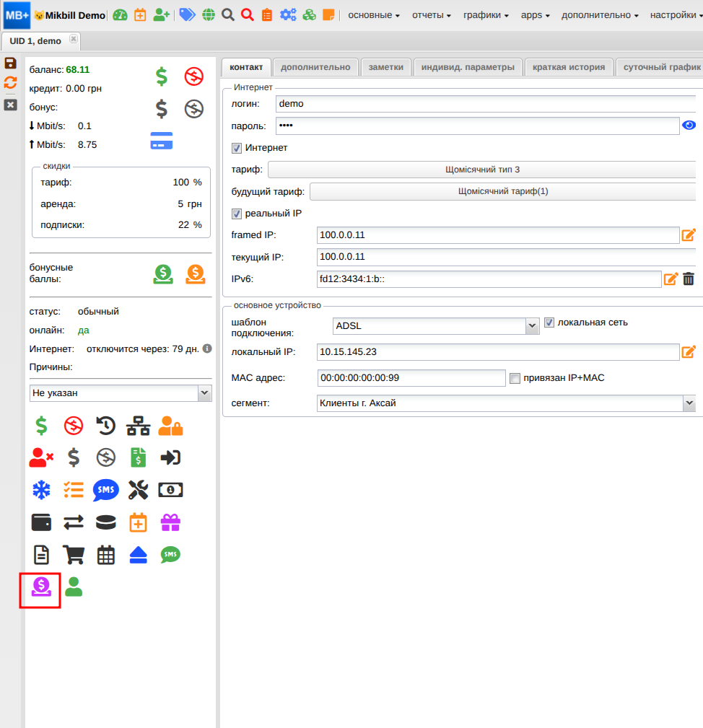Open the blue tags icon
Viewport: 703px width, 728px height.
click(187, 15)
